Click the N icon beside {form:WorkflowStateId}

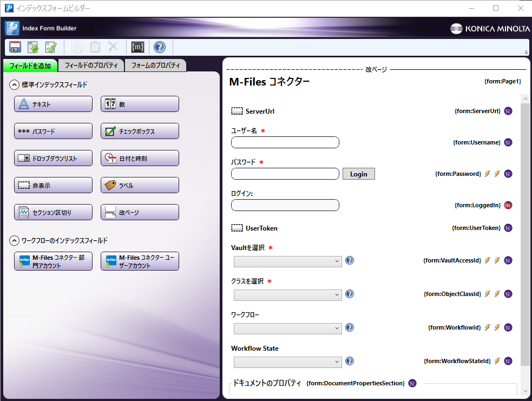coord(508,361)
